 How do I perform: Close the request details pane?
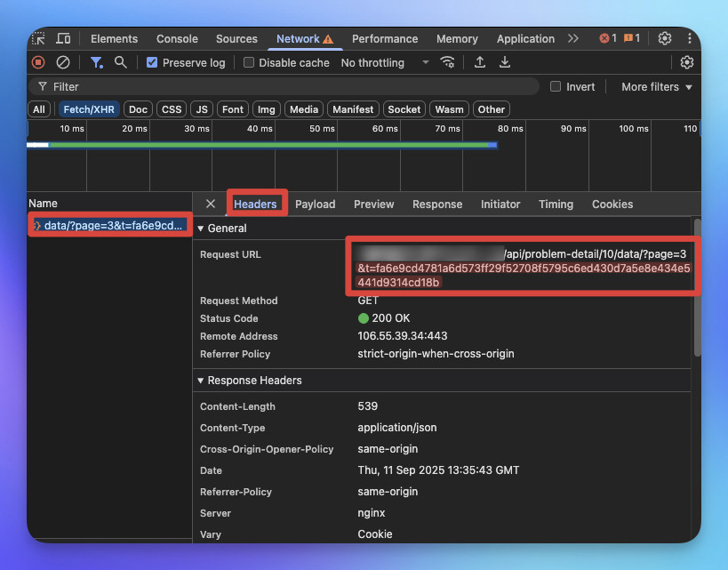point(211,204)
